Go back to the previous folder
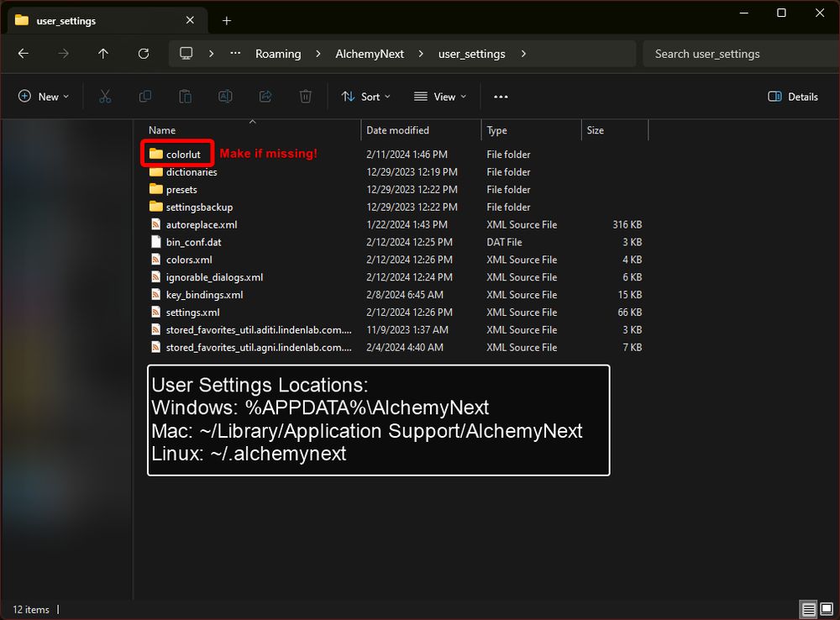The width and height of the screenshot is (840, 620). [x=23, y=54]
